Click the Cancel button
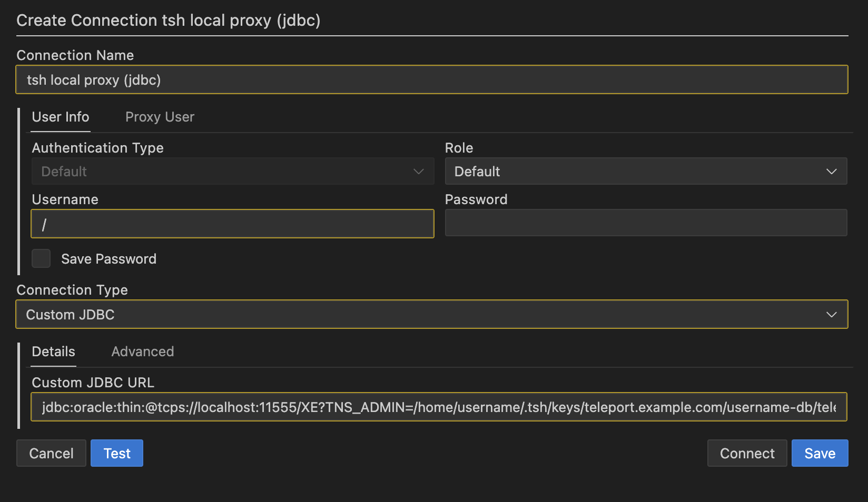868x502 pixels. [51, 453]
